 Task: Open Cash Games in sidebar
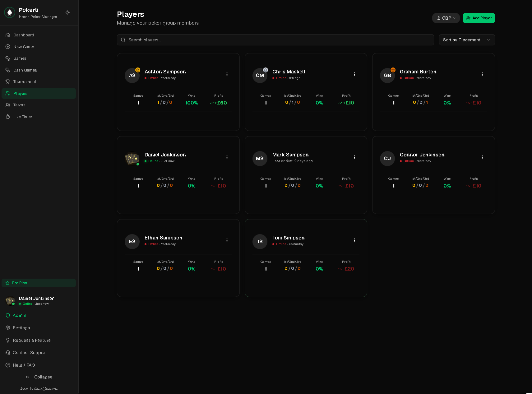pos(25,70)
